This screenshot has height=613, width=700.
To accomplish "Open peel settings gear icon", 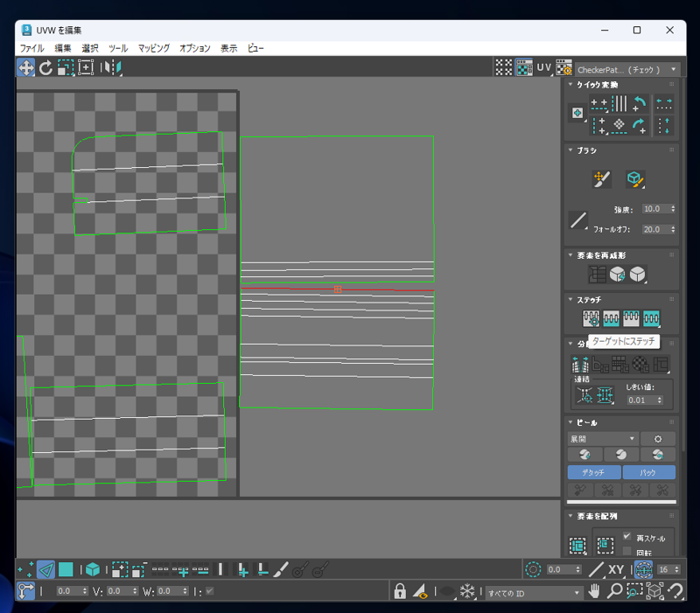I will 658,439.
